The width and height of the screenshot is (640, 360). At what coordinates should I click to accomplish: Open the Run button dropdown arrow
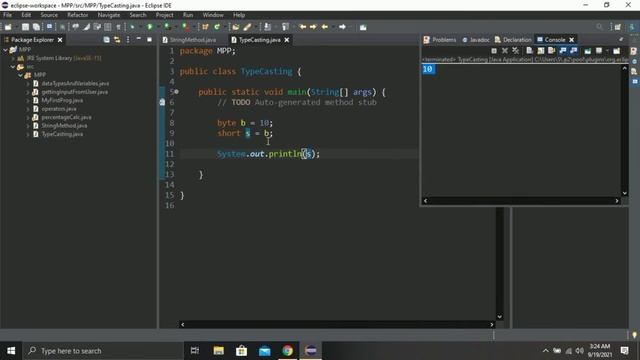pos(158,27)
